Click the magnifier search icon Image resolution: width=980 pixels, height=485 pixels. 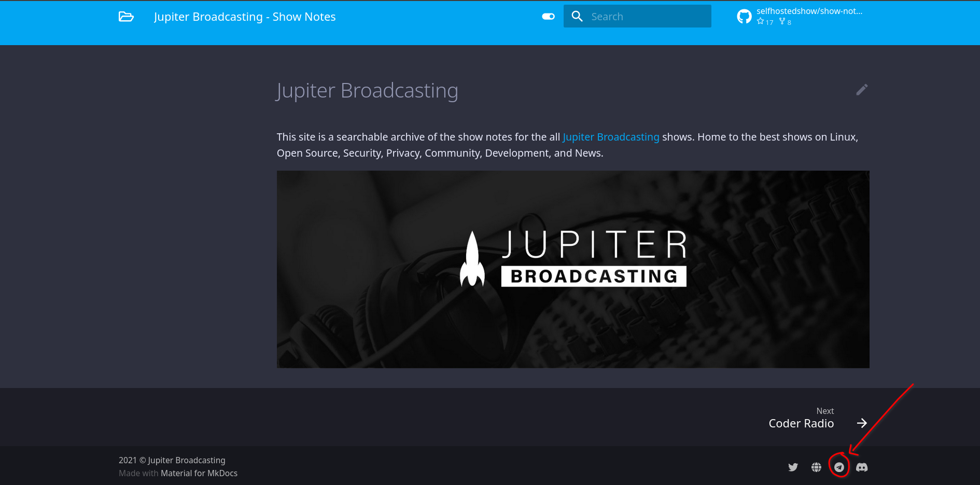tap(577, 17)
